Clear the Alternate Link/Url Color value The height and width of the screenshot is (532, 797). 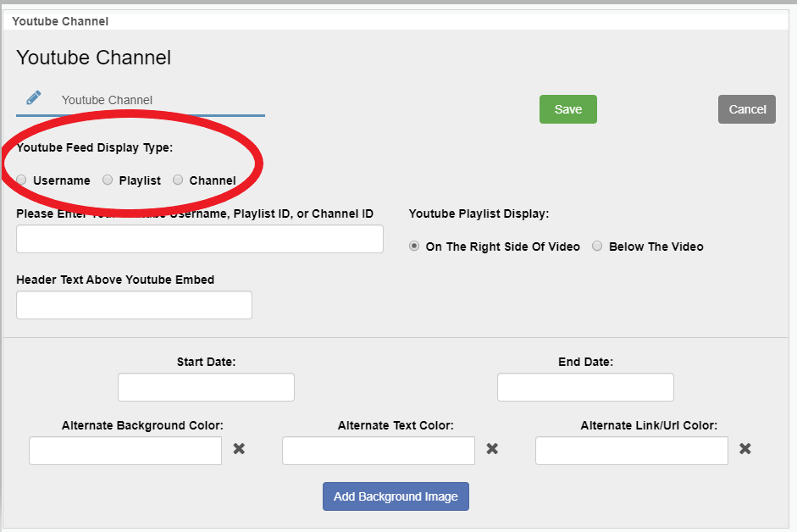point(745,449)
